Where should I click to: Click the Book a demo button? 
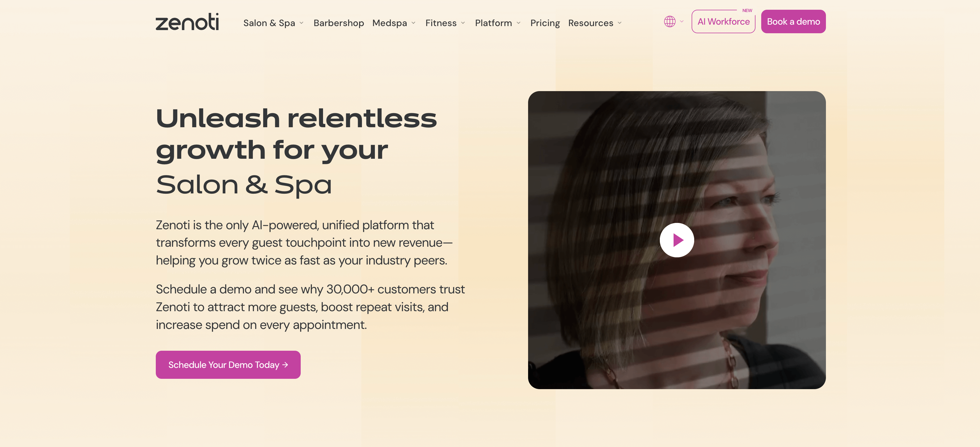pos(793,22)
